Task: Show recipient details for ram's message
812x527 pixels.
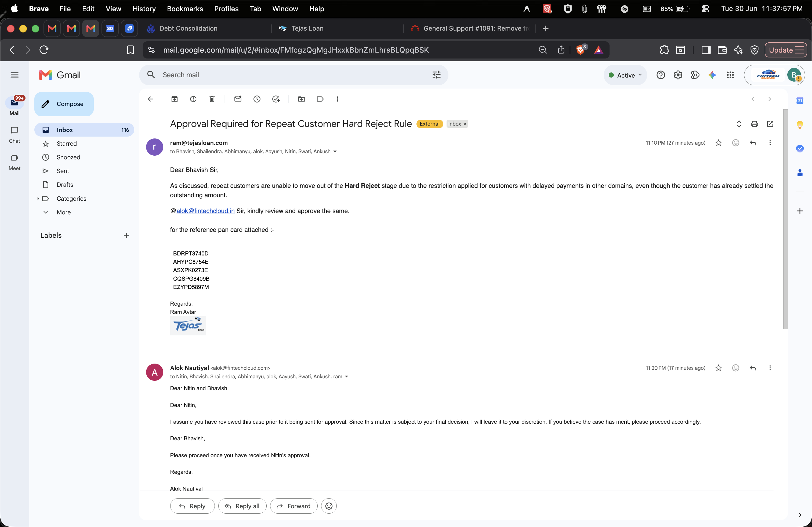Action: point(335,152)
